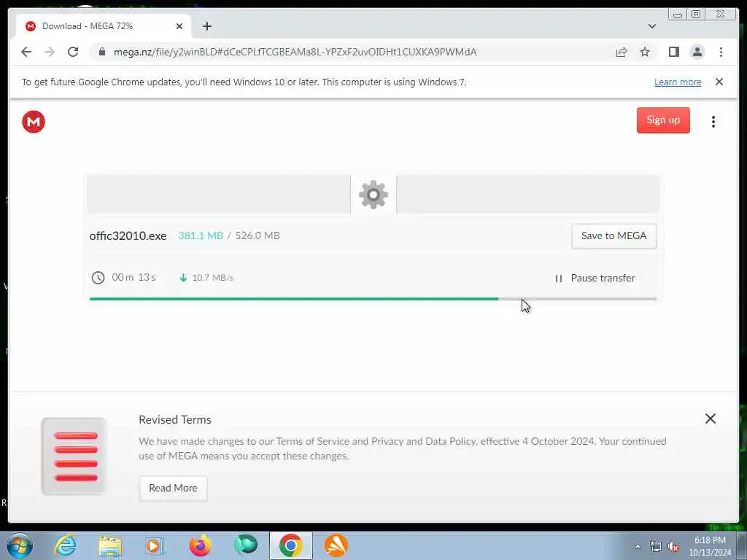Select the offic32010.exe file name
The width and height of the screenshot is (747, 560).
coord(128,236)
